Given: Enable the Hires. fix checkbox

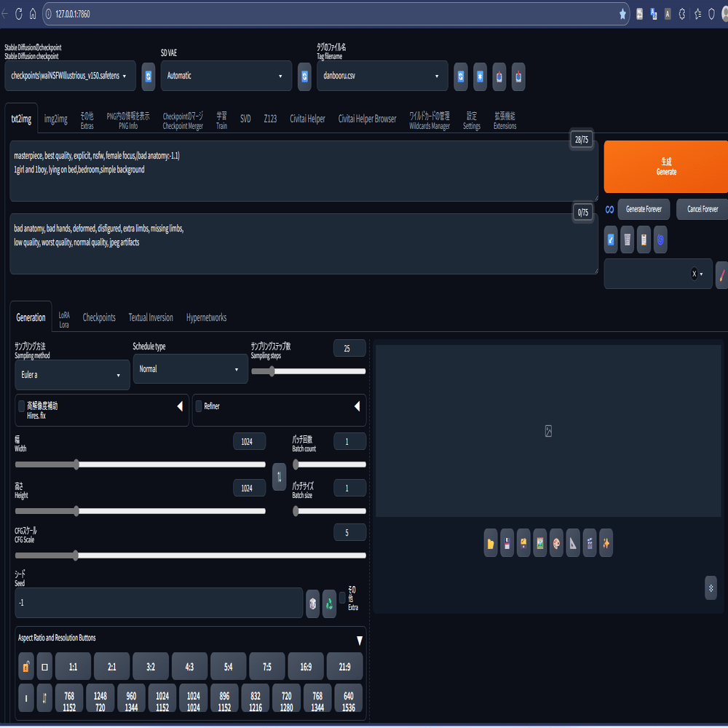Looking at the screenshot, I should coord(21,406).
